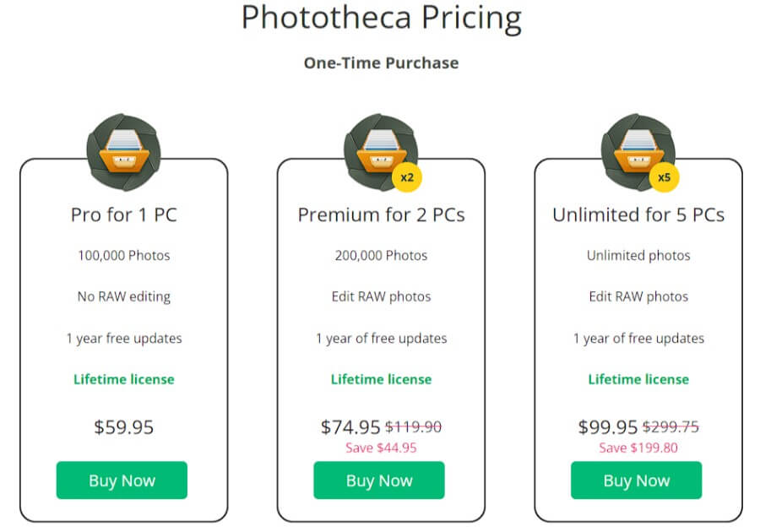The height and width of the screenshot is (532, 760).
Task: Select the 'Pro for 1 PC' title
Action: 123,214
